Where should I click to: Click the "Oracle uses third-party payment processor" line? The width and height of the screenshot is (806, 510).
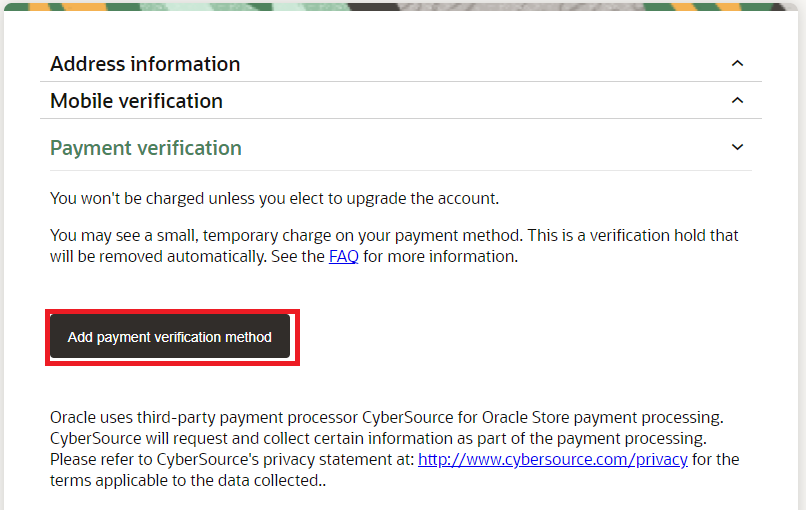click(x=387, y=417)
